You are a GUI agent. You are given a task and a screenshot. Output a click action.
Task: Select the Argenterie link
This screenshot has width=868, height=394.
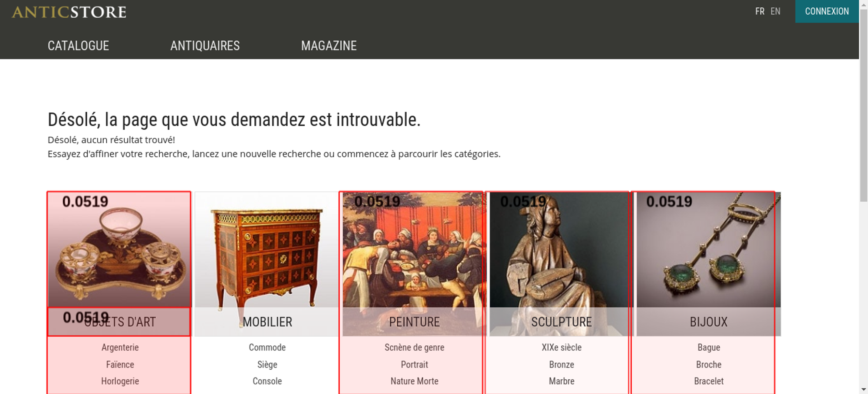[x=120, y=348]
